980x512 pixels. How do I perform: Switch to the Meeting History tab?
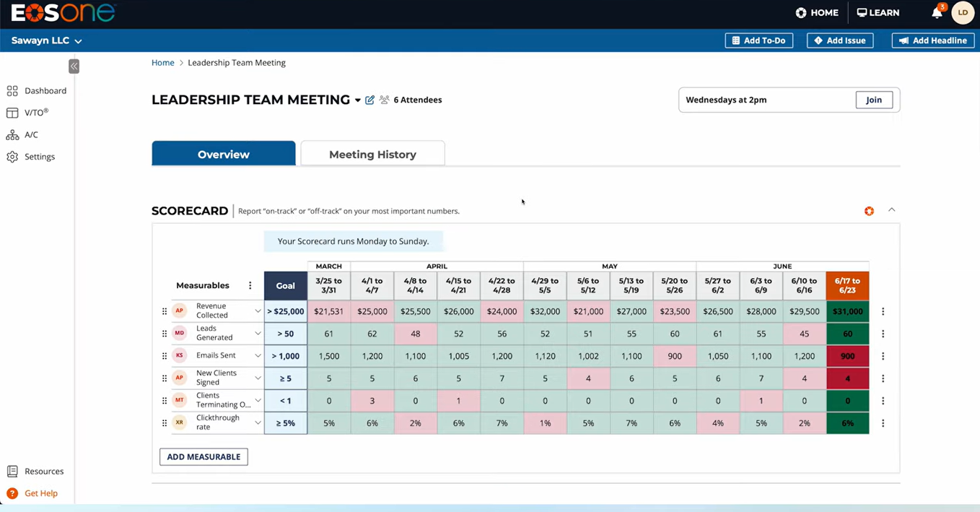(x=372, y=154)
